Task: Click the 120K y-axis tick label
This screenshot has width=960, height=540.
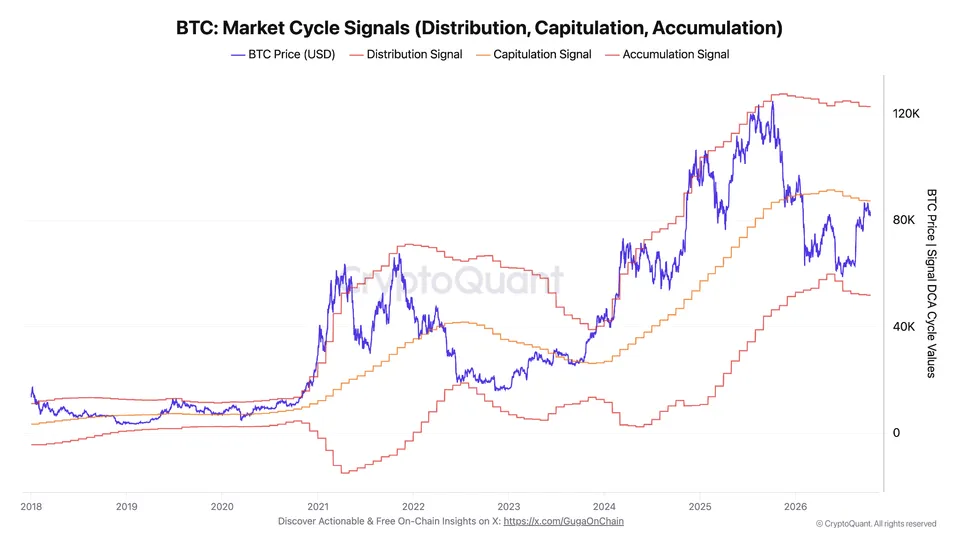Action: pyautogui.click(x=906, y=114)
